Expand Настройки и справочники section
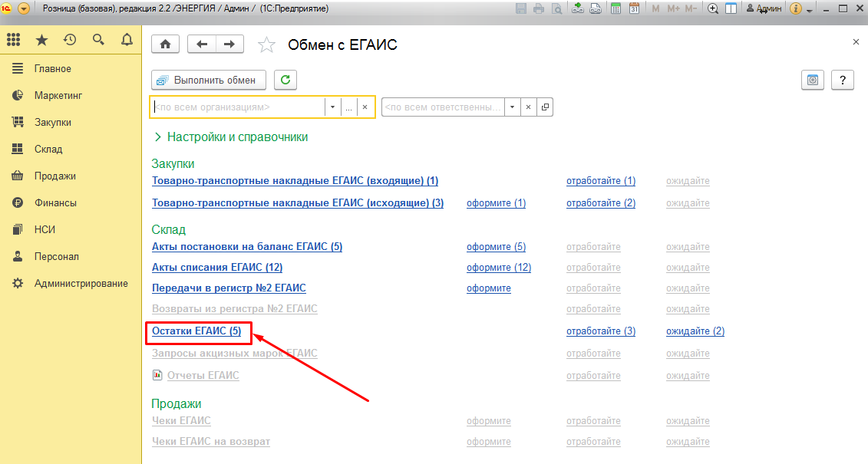The width and height of the screenshot is (868, 464). [x=231, y=137]
